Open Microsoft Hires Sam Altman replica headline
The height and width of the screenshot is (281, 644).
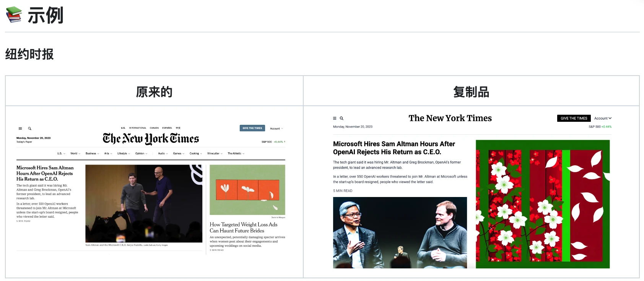tap(394, 148)
